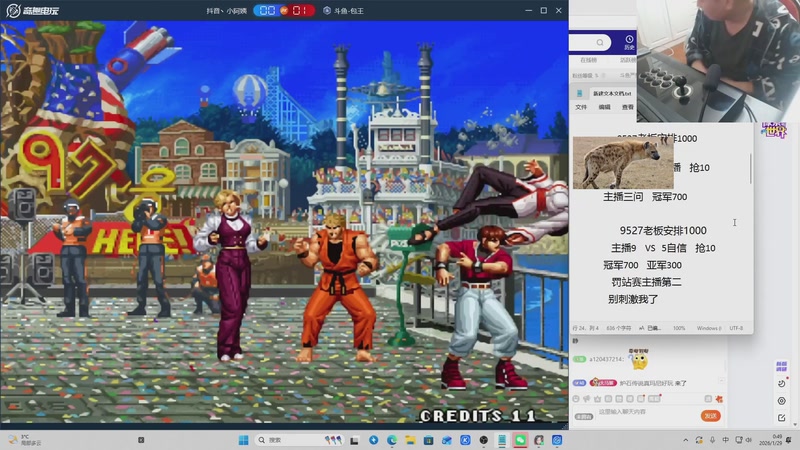The width and height of the screenshot is (800, 450).
Task: Open the emoji picker in chat toolbar
Action: click(576, 399)
